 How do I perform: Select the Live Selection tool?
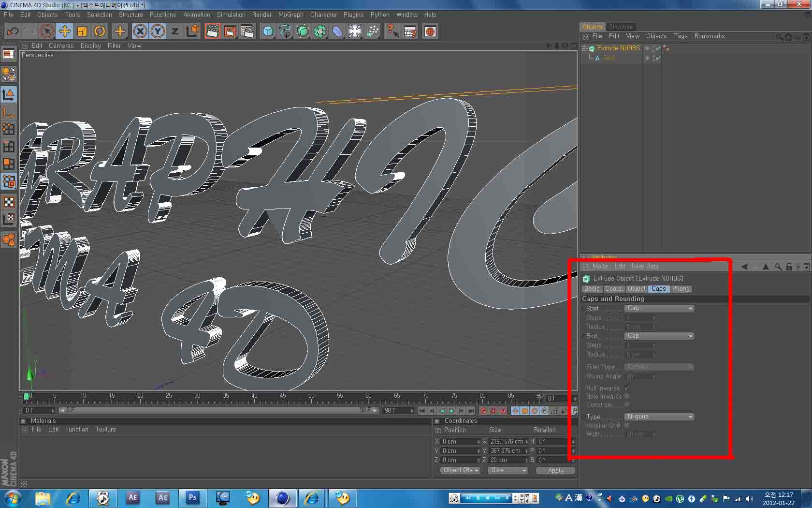pyautogui.click(x=47, y=31)
